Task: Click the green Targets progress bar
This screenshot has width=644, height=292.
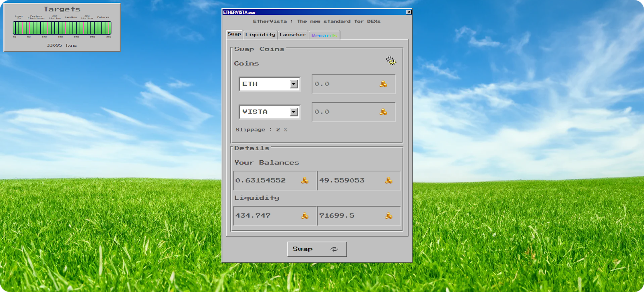Action: point(62,28)
